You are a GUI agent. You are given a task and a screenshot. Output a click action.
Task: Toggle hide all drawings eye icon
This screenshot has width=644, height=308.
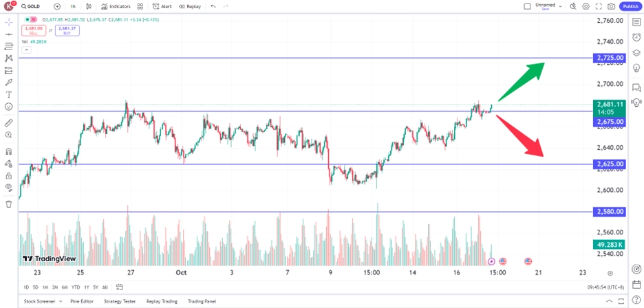9,188
